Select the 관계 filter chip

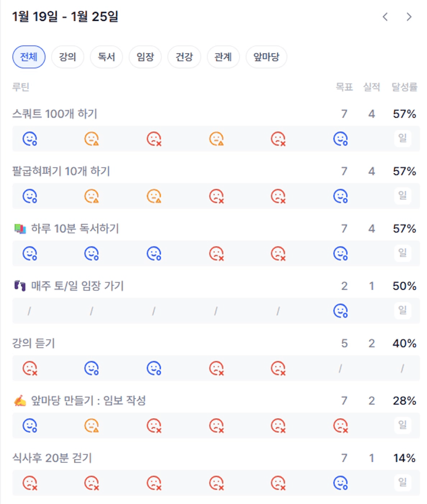tap(224, 57)
